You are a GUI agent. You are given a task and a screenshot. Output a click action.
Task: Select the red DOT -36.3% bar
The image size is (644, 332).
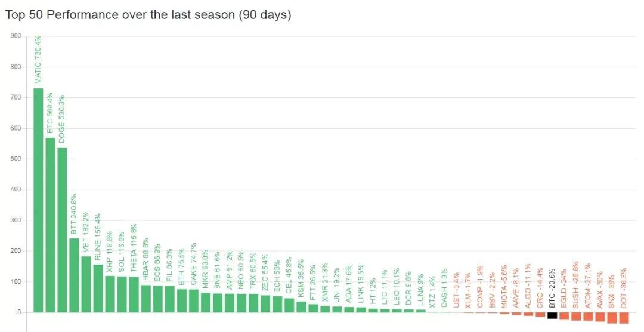624,318
